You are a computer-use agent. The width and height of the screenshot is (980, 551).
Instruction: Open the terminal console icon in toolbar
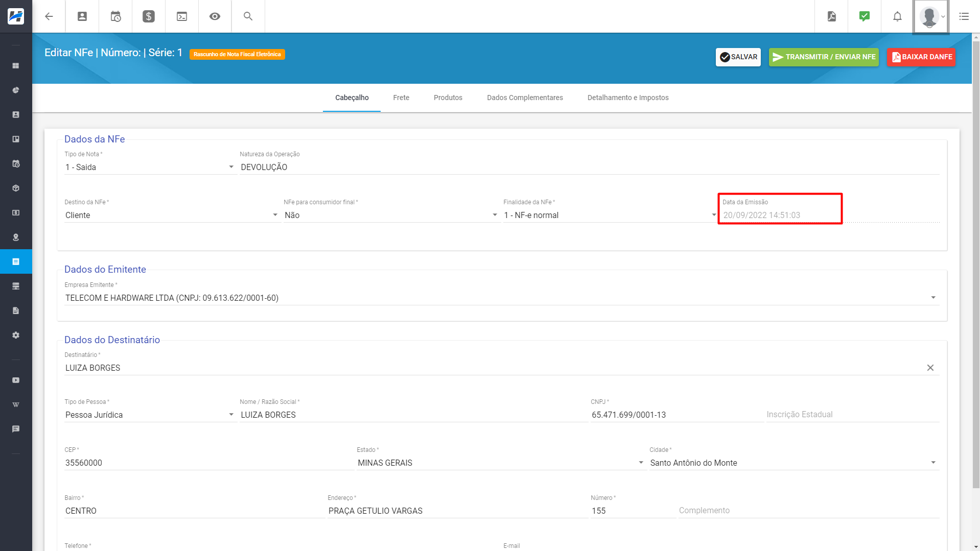(182, 16)
